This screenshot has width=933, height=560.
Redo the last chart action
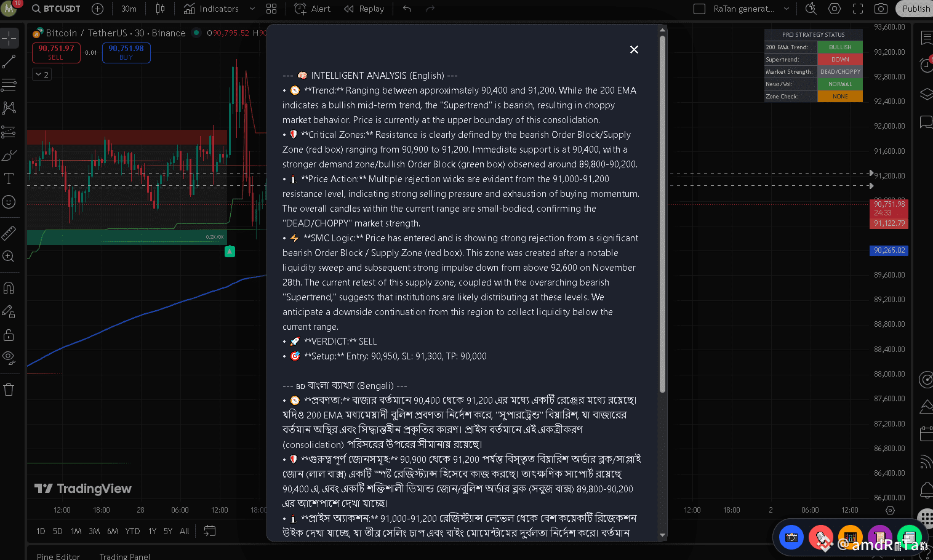click(430, 9)
